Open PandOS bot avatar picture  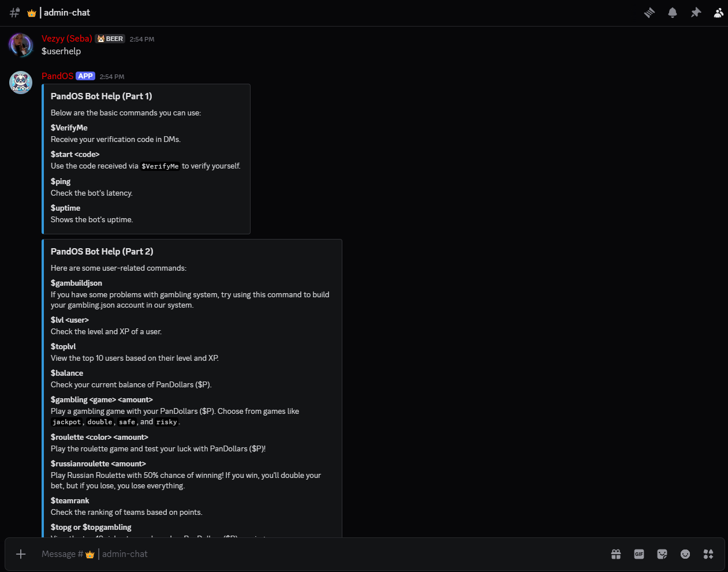tap(21, 83)
